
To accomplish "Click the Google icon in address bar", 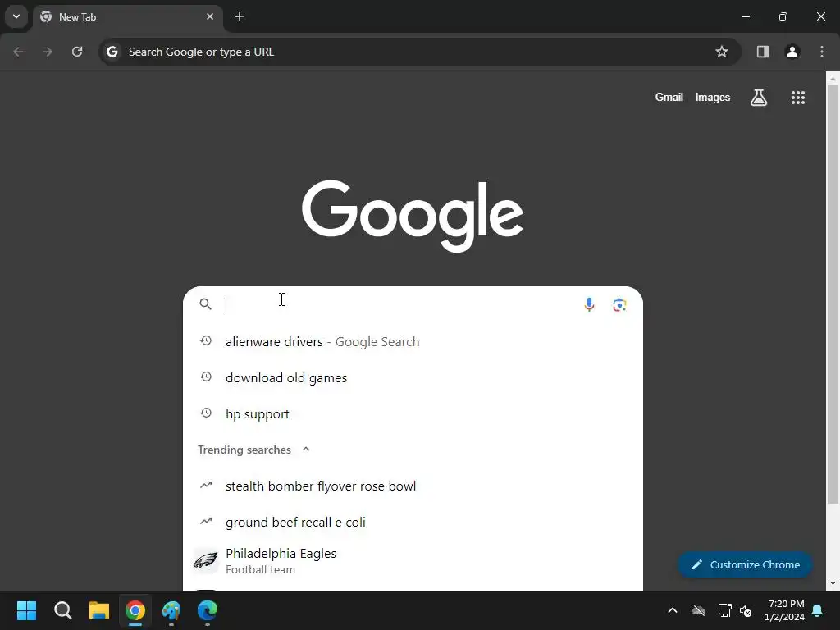I will (112, 52).
